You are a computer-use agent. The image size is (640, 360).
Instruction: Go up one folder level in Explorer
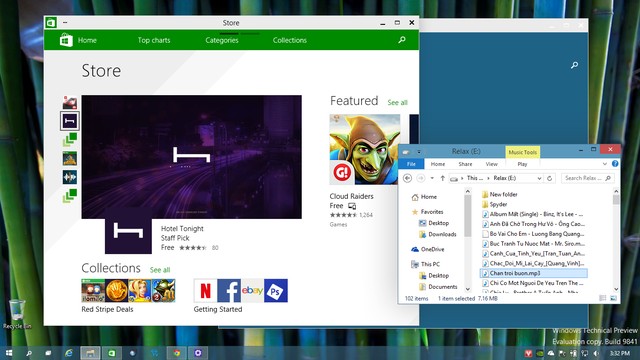pyautogui.click(x=442, y=178)
